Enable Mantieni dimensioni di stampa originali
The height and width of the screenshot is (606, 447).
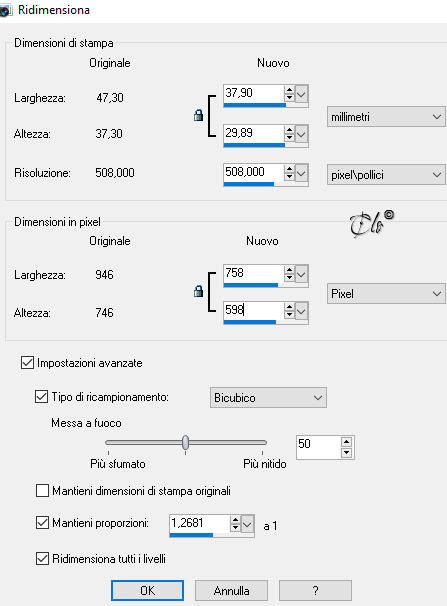pyautogui.click(x=42, y=491)
